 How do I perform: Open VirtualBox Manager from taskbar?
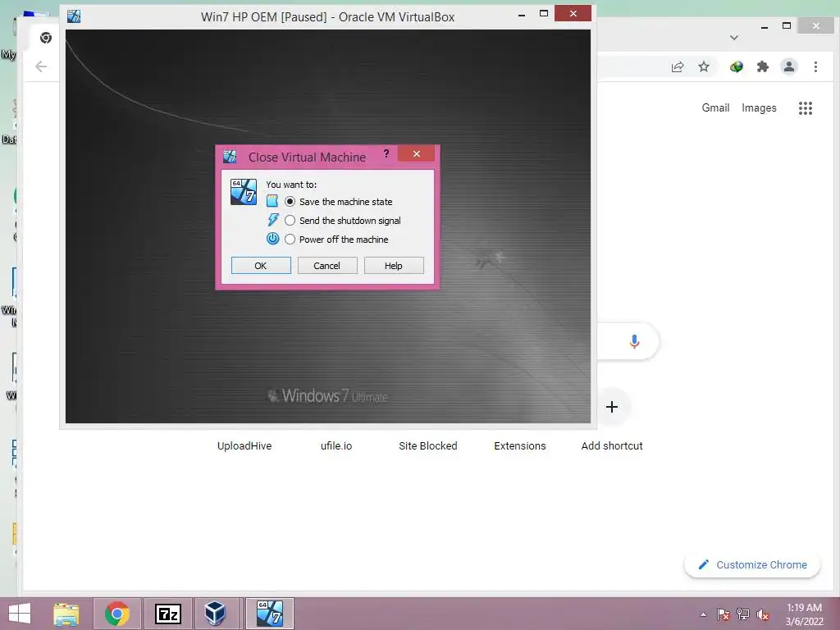pyautogui.click(x=216, y=614)
